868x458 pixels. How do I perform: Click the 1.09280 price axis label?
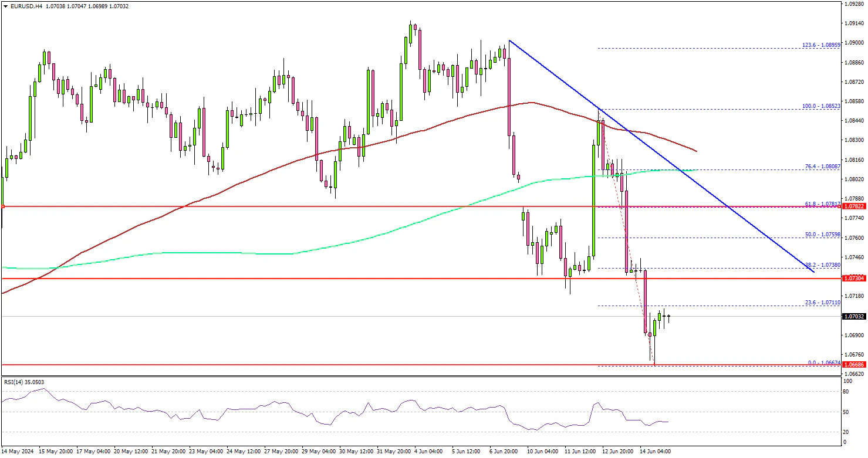(854, 4)
